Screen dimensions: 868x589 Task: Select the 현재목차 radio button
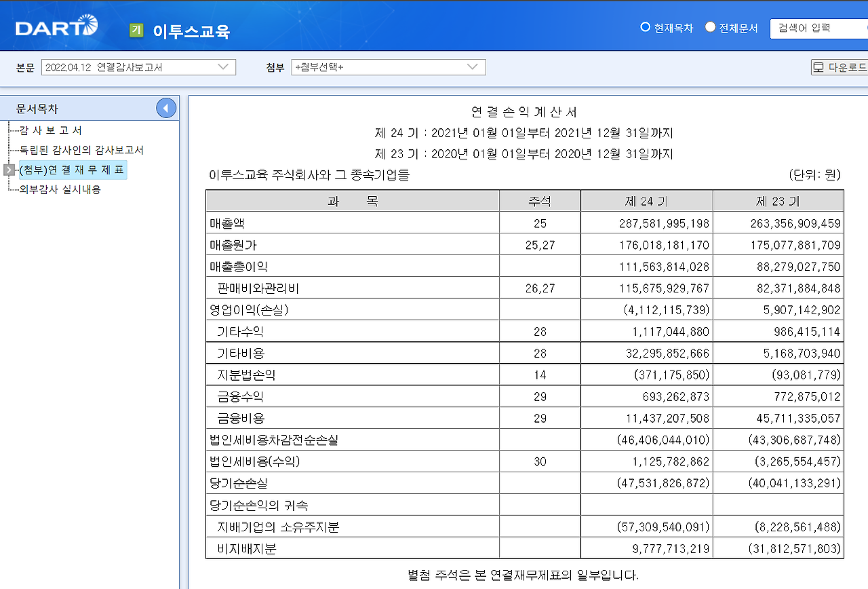click(646, 27)
